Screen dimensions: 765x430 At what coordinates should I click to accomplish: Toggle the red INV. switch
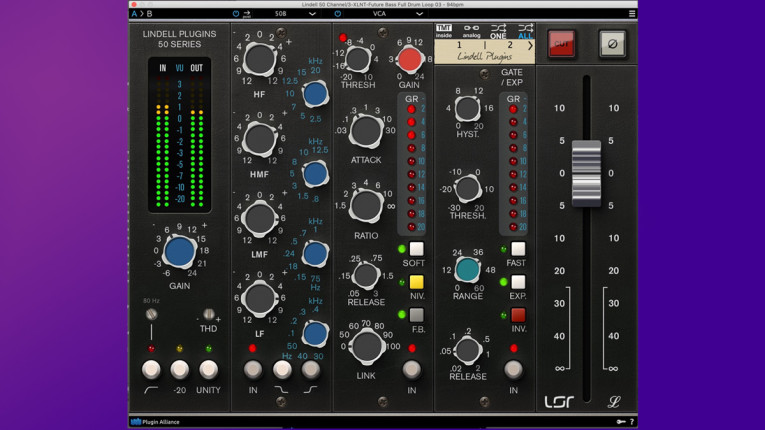518,315
